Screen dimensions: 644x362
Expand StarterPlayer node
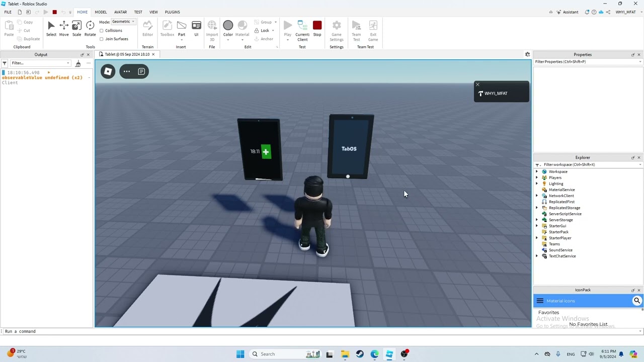point(536,238)
